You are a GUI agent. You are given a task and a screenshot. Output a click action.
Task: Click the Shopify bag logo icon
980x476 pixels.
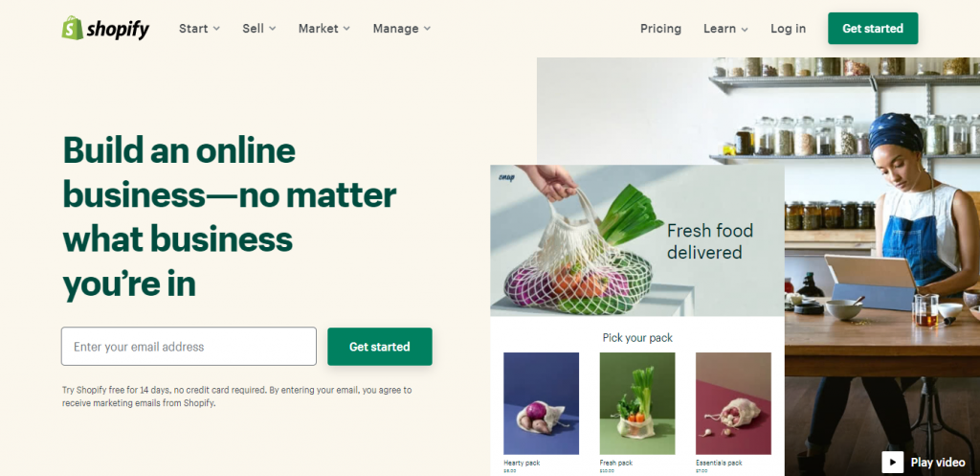[73, 28]
